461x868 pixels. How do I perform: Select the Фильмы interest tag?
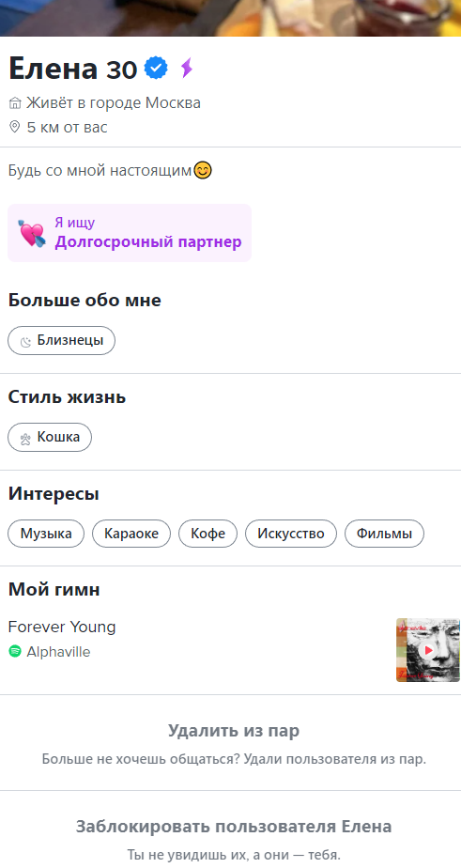(385, 534)
